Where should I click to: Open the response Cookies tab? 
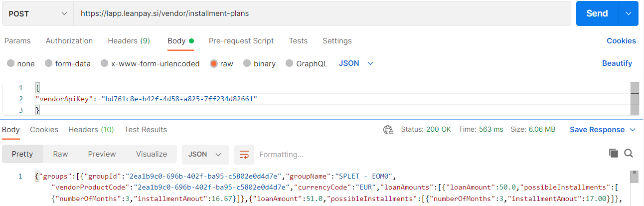(44, 130)
